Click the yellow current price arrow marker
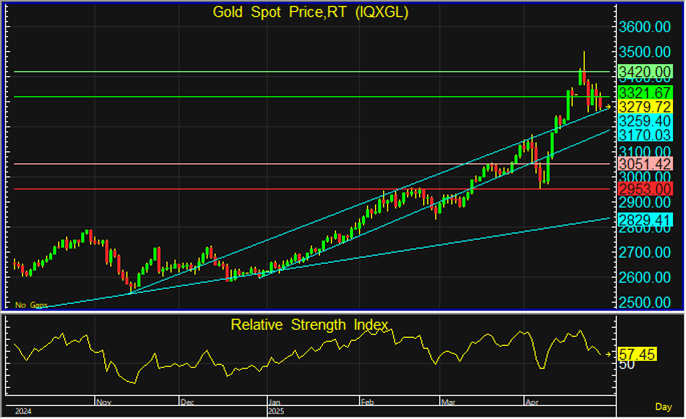Screen dimensions: 686x419 609,107
